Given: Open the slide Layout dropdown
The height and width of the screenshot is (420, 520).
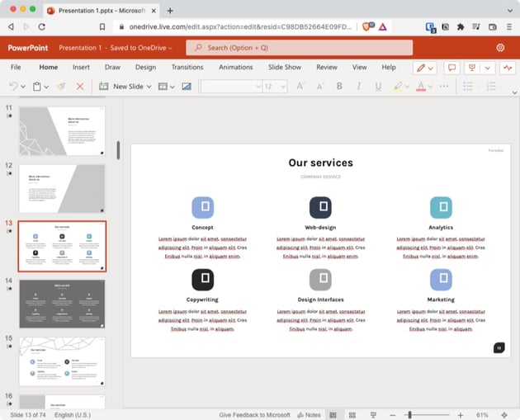Looking at the screenshot, I should (x=165, y=86).
